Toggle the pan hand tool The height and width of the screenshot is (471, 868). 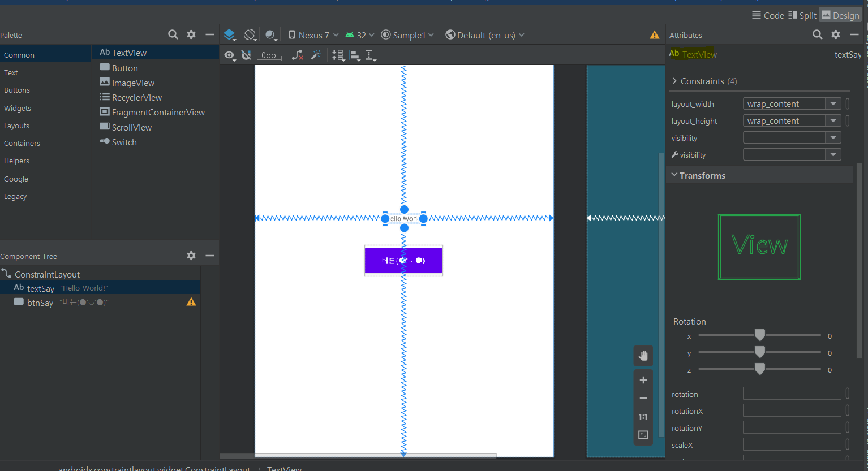click(643, 356)
